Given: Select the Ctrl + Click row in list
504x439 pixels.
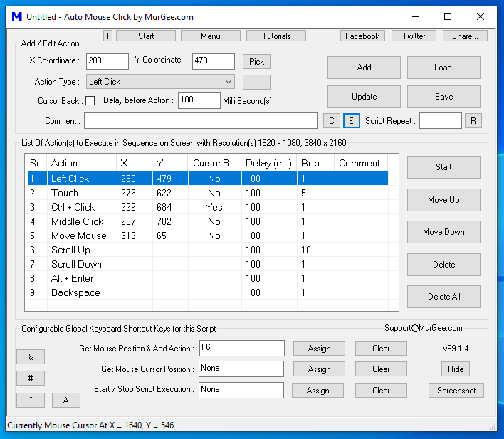Looking at the screenshot, I should pyautogui.click(x=73, y=207).
